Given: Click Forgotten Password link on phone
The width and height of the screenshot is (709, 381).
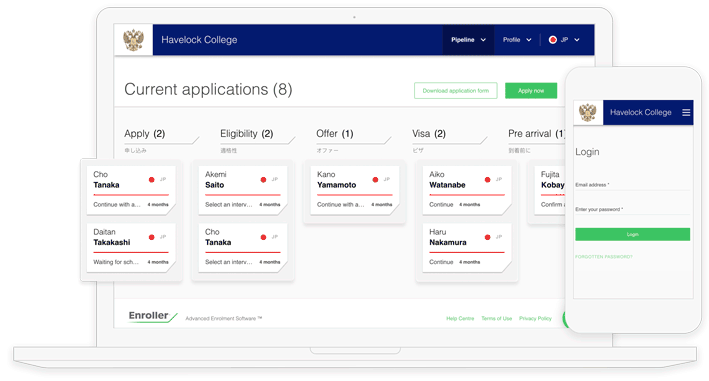Looking at the screenshot, I should [x=604, y=257].
